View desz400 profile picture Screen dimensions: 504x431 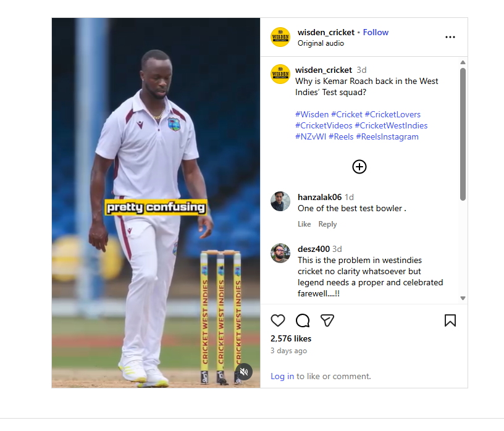(x=280, y=253)
